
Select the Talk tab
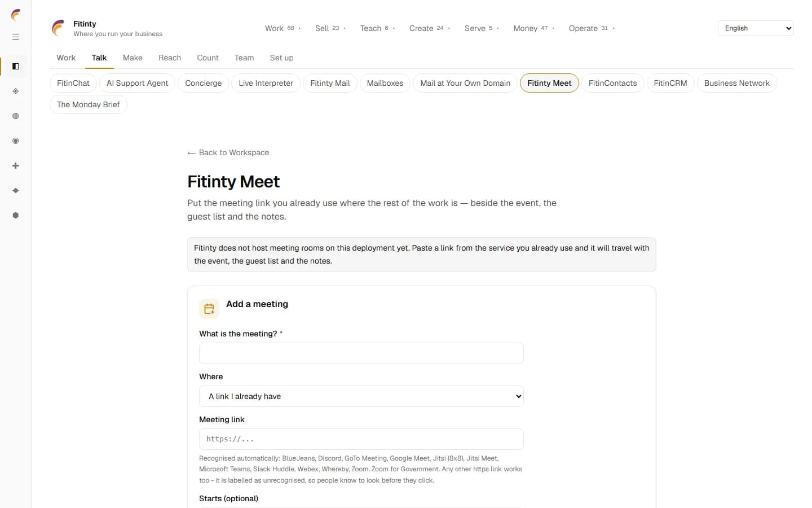click(x=99, y=58)
